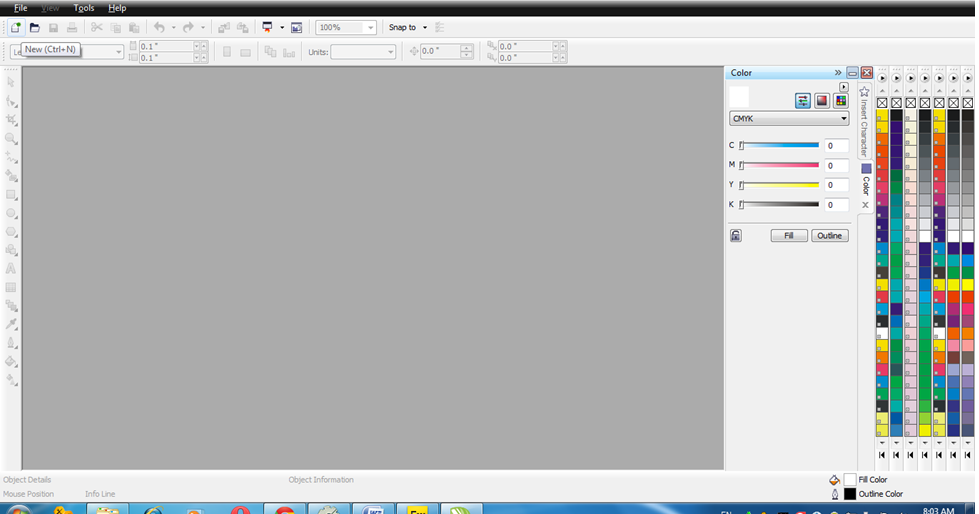The width and height of the screenshot is (979, 514).
Task: Select the Pick tool in toolbox
Action: click(x=11, y=82)
